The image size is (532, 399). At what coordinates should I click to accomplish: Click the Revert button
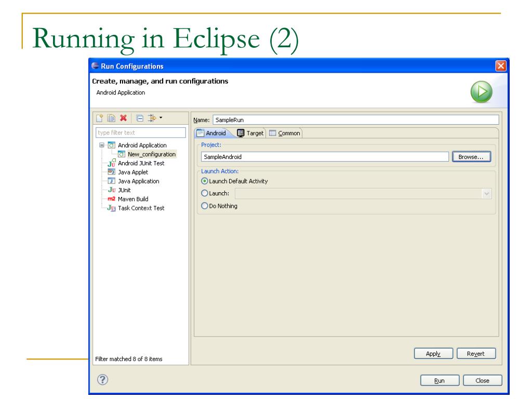(x=476, y=353)
